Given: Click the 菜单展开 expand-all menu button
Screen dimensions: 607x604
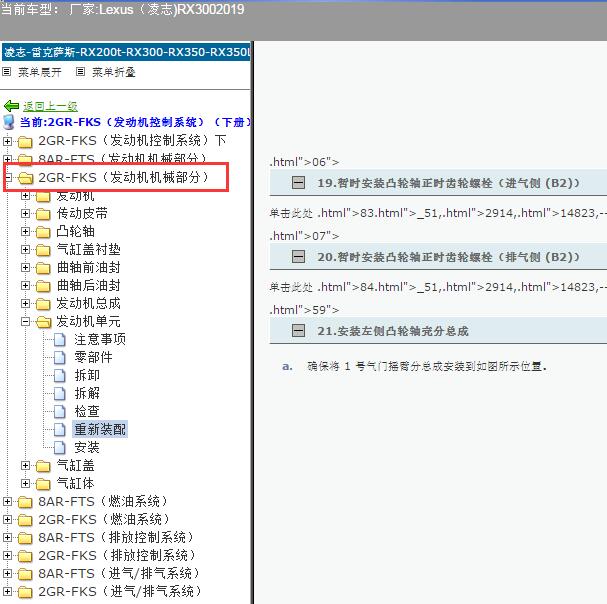Looking at the screenshot, I should coord(40,72).
